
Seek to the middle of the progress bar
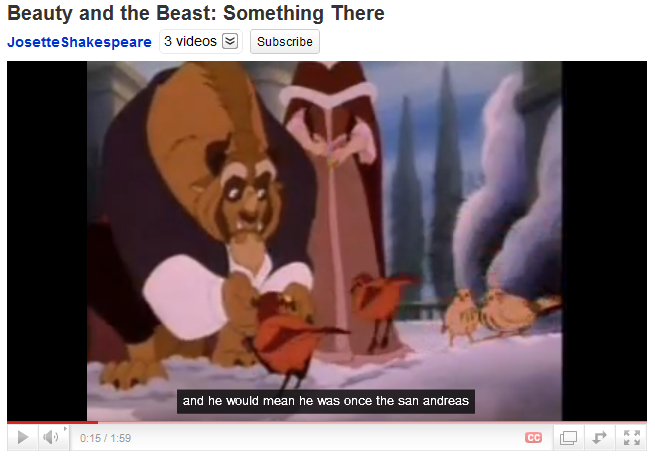coord(327,422)
